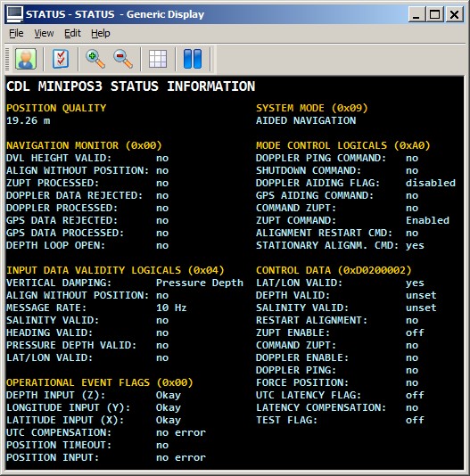Click the zoom out magnifier icon
Screen dimensions: 470x476
coord(123,59)
